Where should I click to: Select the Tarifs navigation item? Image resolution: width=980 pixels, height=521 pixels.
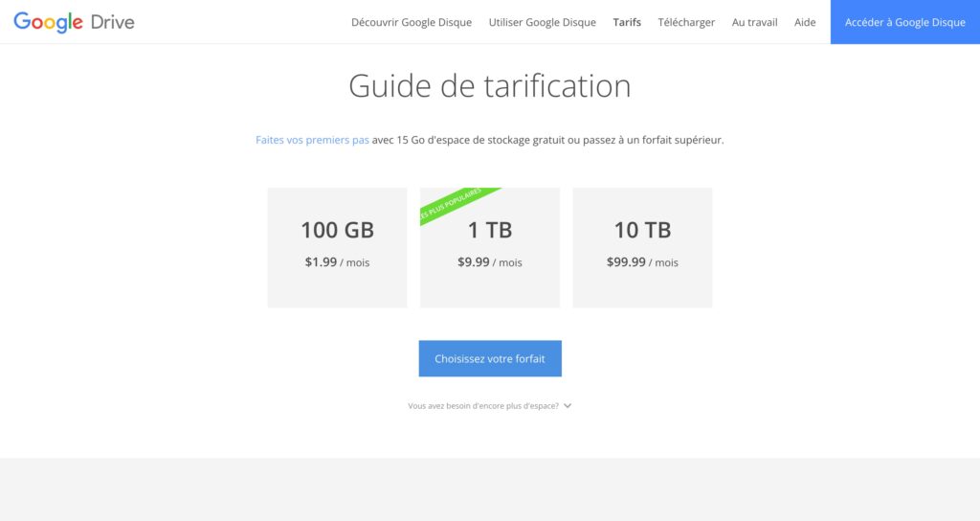point(627,23)
